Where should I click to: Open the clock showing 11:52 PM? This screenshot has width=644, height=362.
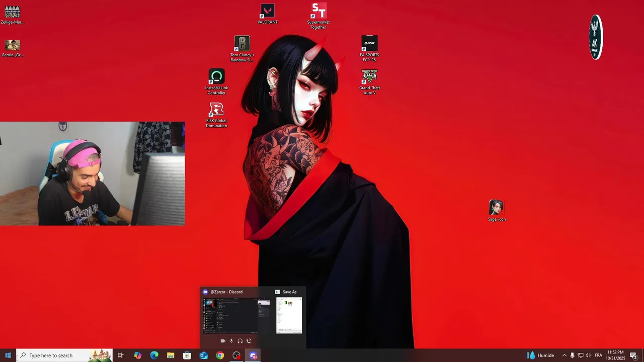pyautogui.click(x=615, y=355)
